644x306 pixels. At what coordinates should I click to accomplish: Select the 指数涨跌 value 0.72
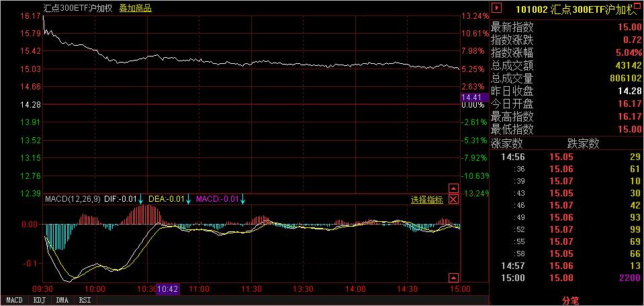(x=632, y=40)
